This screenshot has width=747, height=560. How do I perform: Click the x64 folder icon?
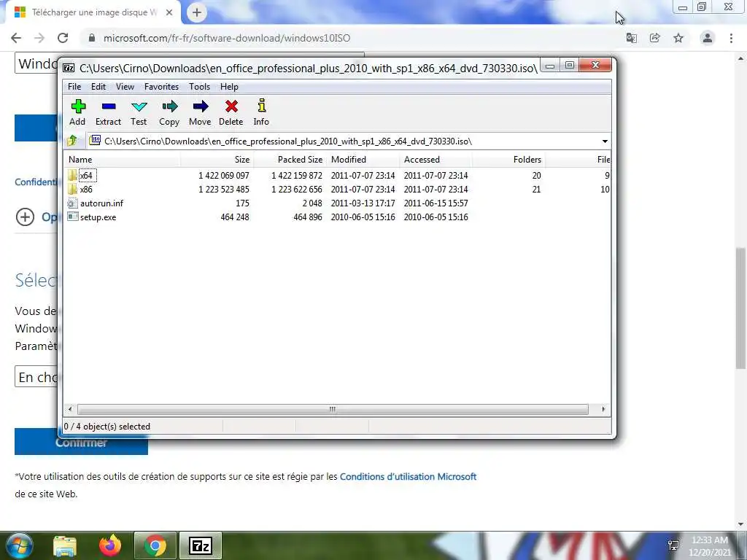coord(72,175)
